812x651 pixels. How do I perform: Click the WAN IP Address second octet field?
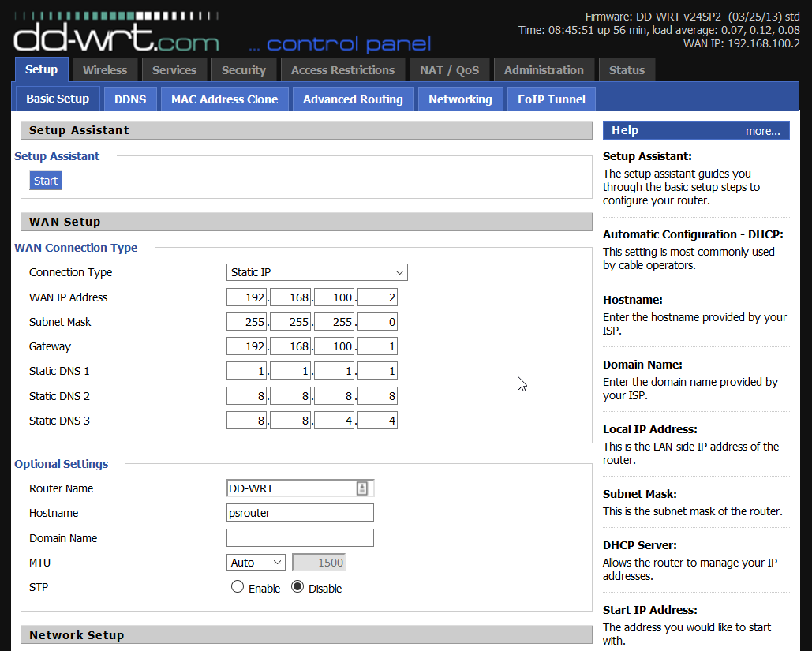(x=290, y=297)
